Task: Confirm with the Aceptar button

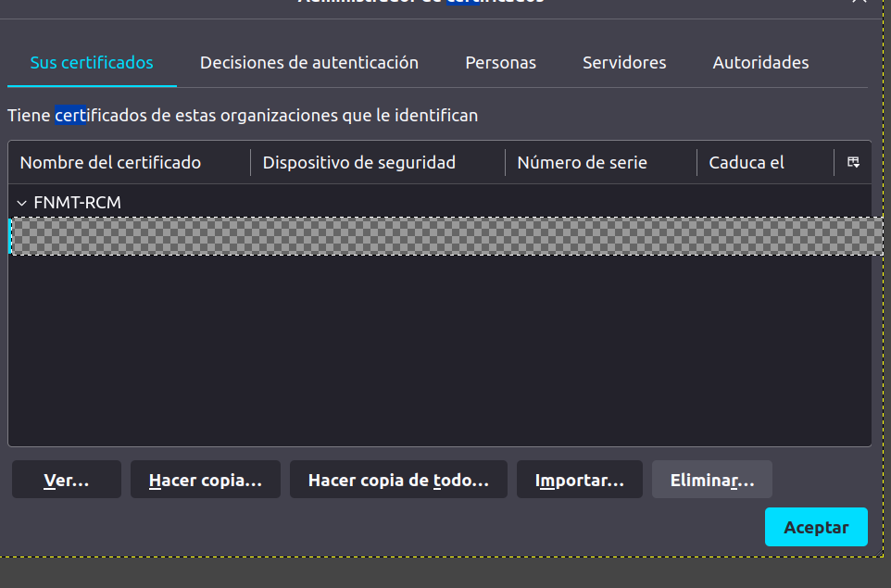Action: click(816, 527)
